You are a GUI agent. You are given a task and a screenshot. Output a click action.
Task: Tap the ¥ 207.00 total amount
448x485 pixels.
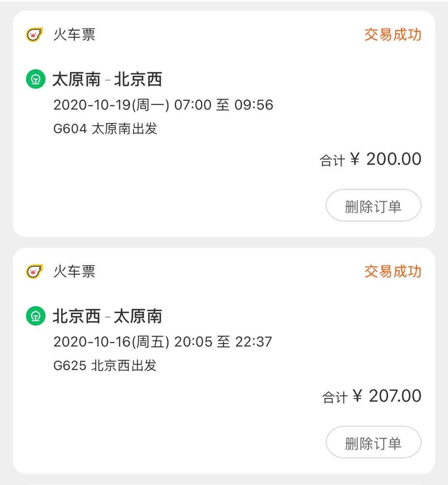pos(387,396)
